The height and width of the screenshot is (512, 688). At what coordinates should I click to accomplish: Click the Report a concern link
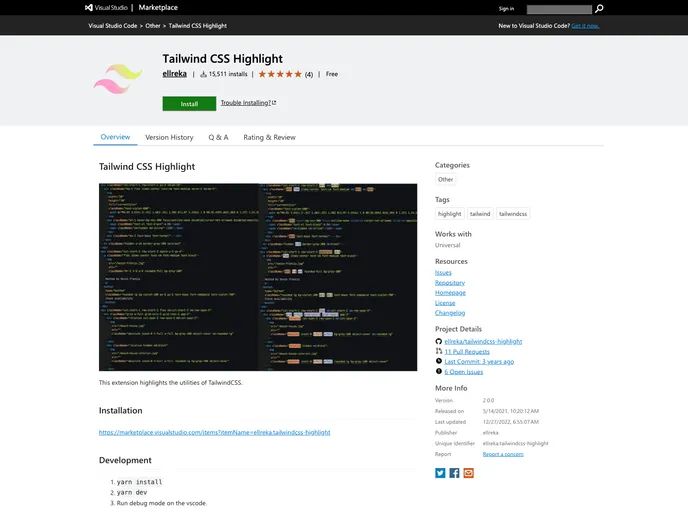pyautogui.click(x=503, y=454)
